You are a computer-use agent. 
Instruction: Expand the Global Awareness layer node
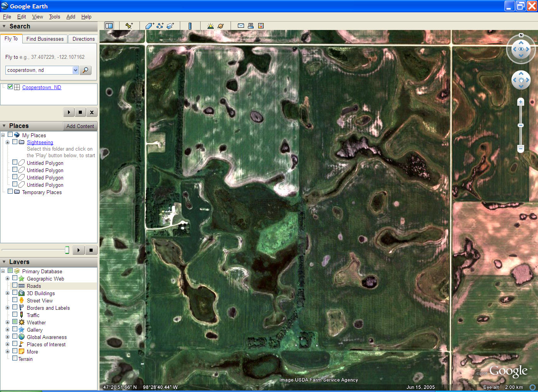click(x=7, y=337)
